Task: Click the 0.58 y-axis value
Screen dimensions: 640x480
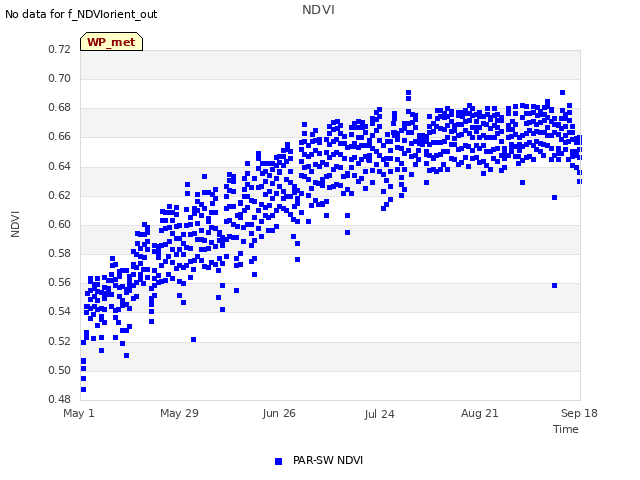Action: (60, 253)
